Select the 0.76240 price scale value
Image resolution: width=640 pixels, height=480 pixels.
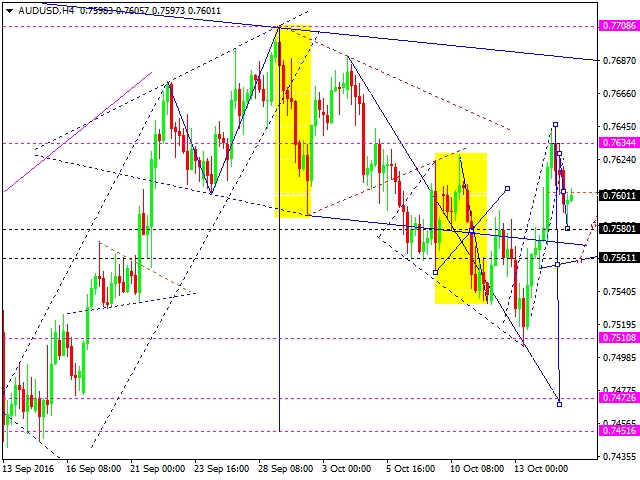(620, 160)
